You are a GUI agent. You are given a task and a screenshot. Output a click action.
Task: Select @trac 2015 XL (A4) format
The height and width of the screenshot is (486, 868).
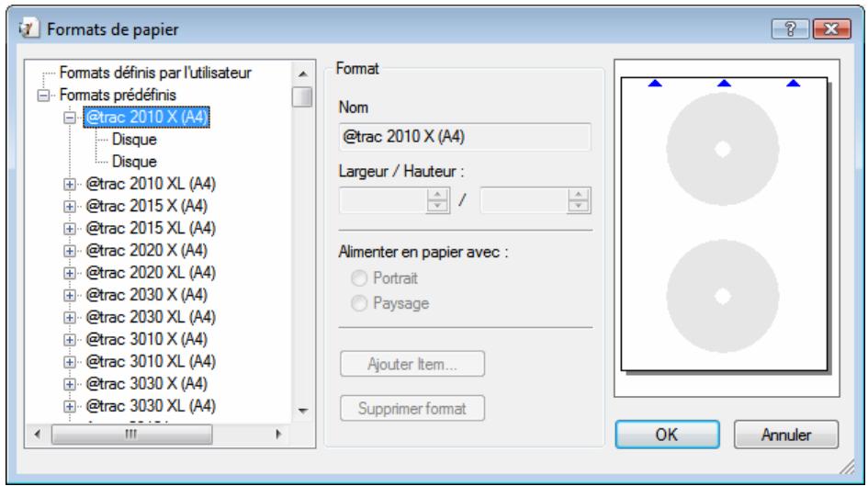[x=151, y=228]
